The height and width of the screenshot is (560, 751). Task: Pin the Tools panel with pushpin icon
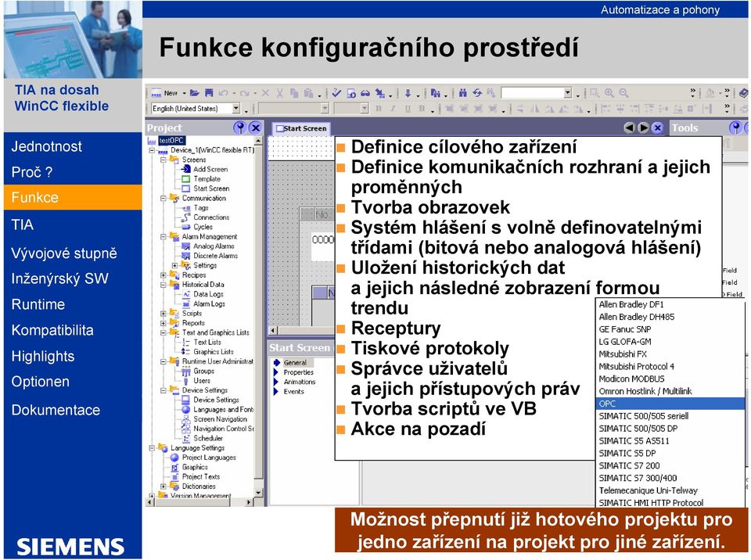[735, 127]
